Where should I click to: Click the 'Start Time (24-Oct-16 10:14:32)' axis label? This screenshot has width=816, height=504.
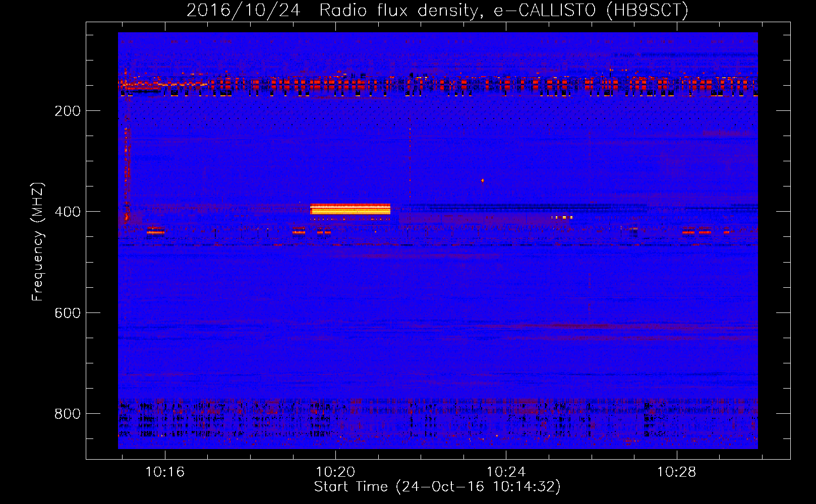[x=437, y=487]
